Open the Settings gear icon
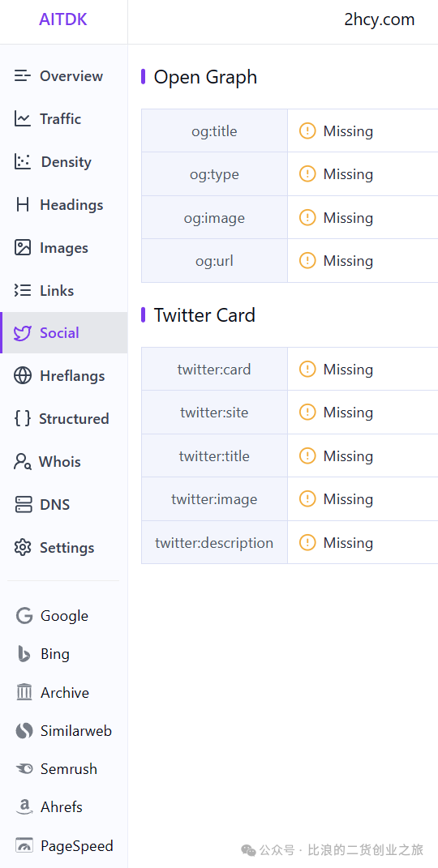Image resolution: width=438 pixels, height=868 pixels. click(x=23, y=548)
